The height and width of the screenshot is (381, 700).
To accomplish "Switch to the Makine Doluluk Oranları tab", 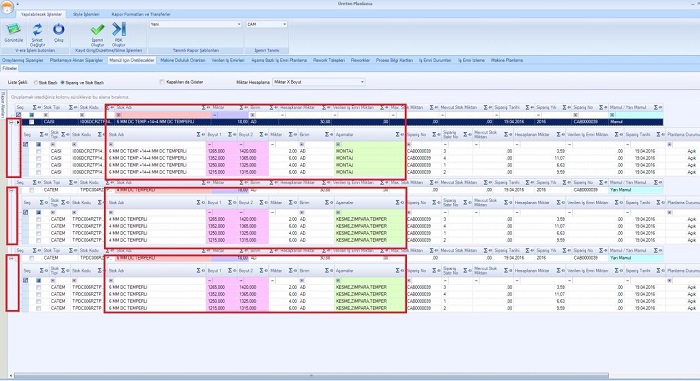I will tap(183, 60).
